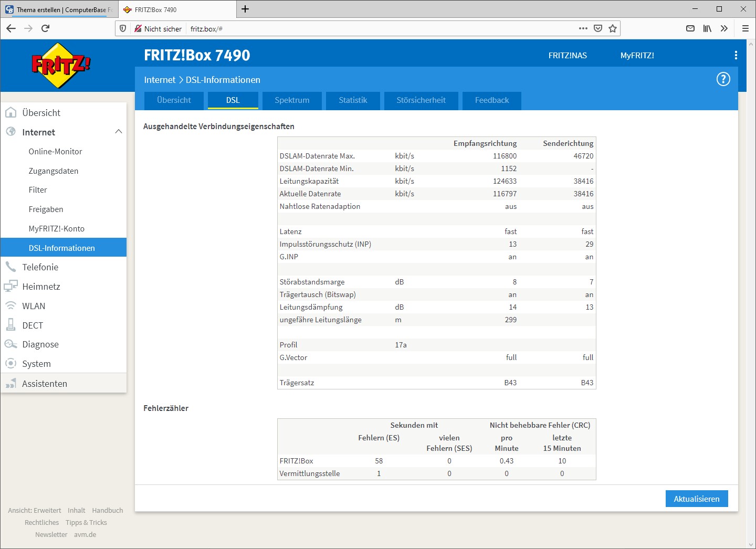Screen dimensions: 756x549
Task: Select DSL-Informationen in sidebar
Action: point(64,248)
